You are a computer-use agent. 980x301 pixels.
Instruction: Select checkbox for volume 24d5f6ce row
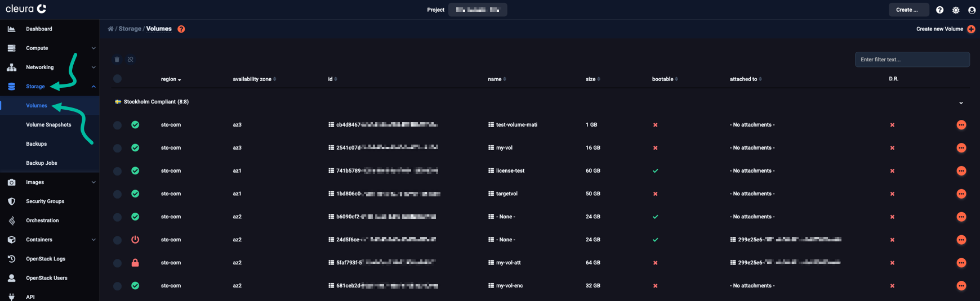click(117, 240)
